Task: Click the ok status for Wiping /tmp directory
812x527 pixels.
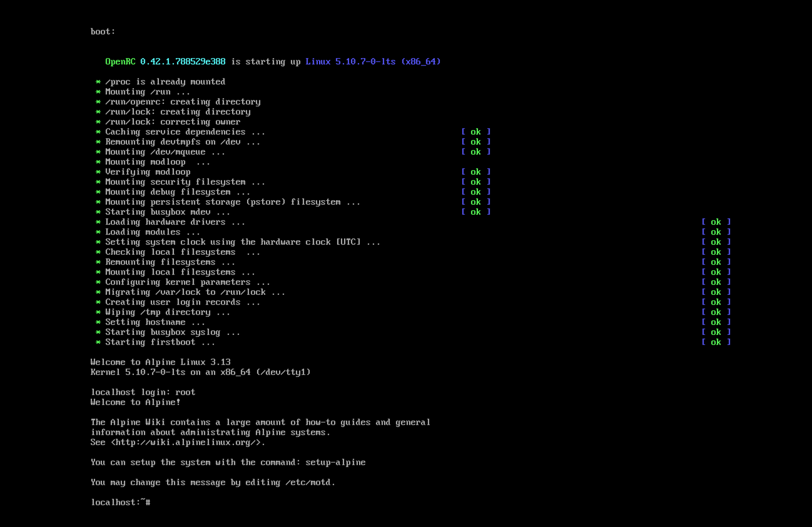Action: coord(716,312)
